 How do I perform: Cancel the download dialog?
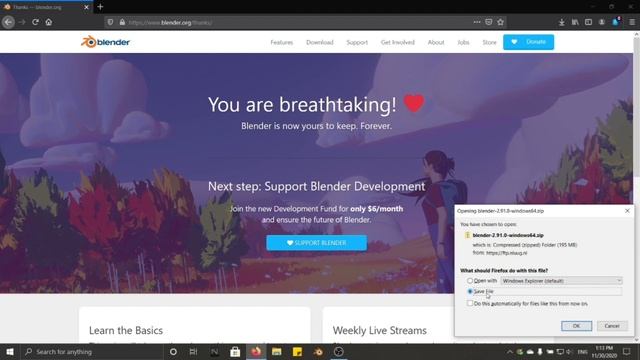tap(612, 326)
